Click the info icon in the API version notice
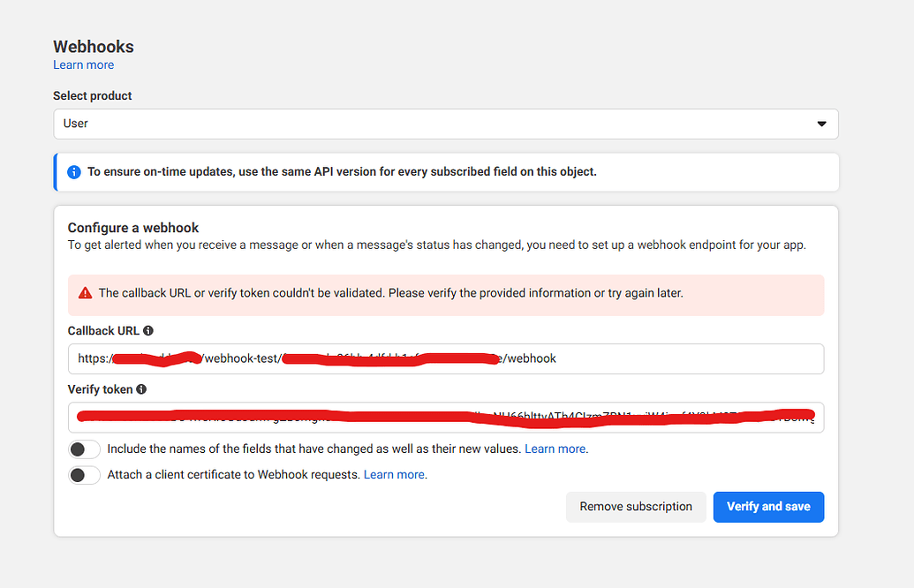914x588 pixels. click(74, 171)
